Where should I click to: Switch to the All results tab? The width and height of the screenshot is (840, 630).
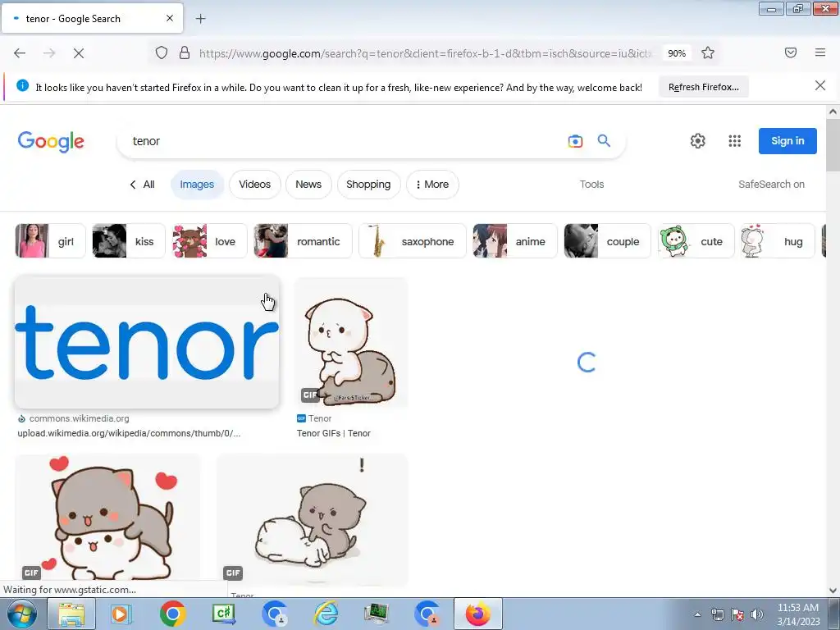point(142,185)
